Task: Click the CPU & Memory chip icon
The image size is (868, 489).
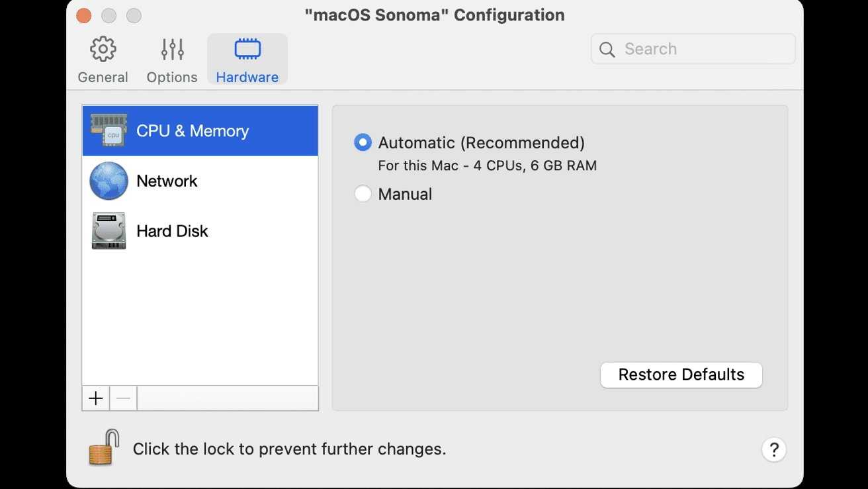Action: 108,130
